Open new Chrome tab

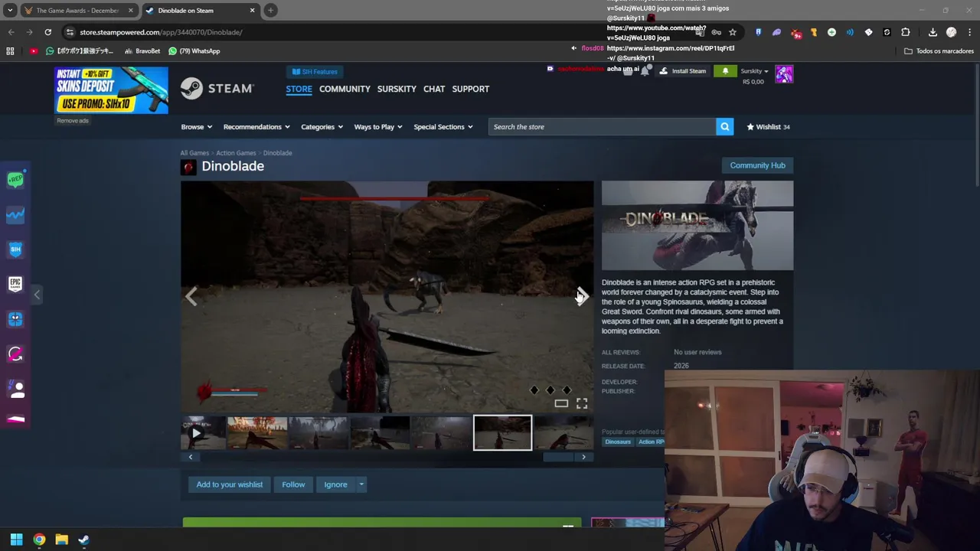point(270,11)
